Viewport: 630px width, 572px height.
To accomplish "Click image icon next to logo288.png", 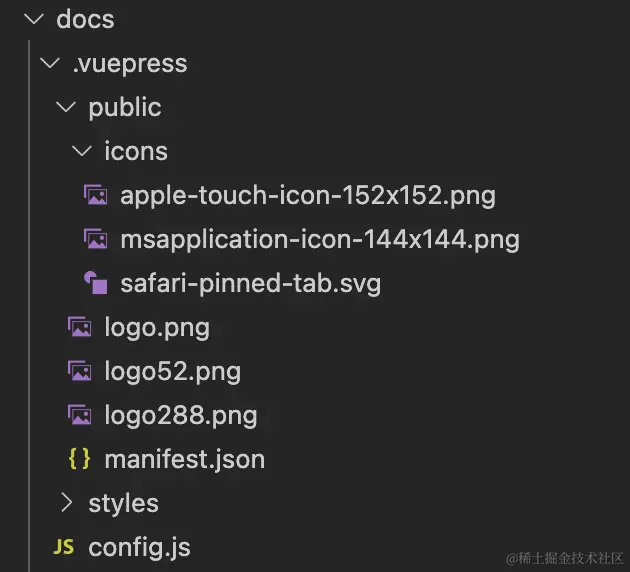I will (x=80, y=415).
